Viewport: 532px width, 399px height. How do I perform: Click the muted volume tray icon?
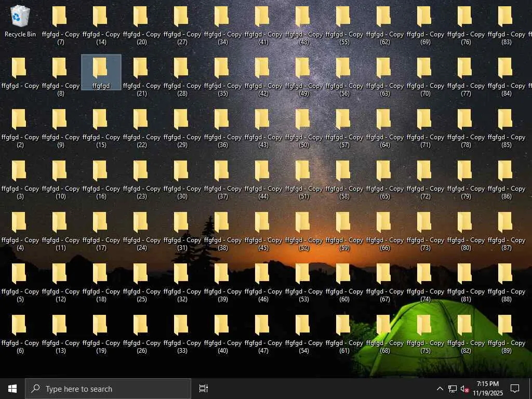click(x=464, y=389)
